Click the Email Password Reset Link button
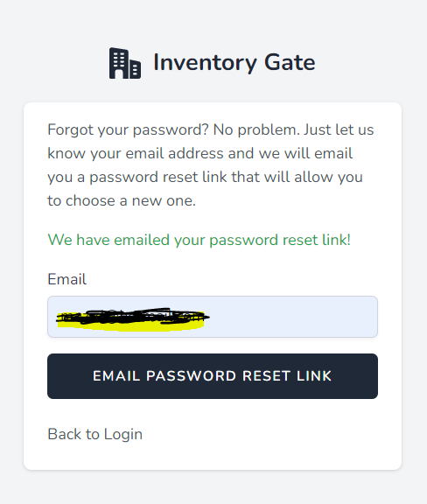Image resolution: width=427 pixels, height=504 pixels. point(213,376)
